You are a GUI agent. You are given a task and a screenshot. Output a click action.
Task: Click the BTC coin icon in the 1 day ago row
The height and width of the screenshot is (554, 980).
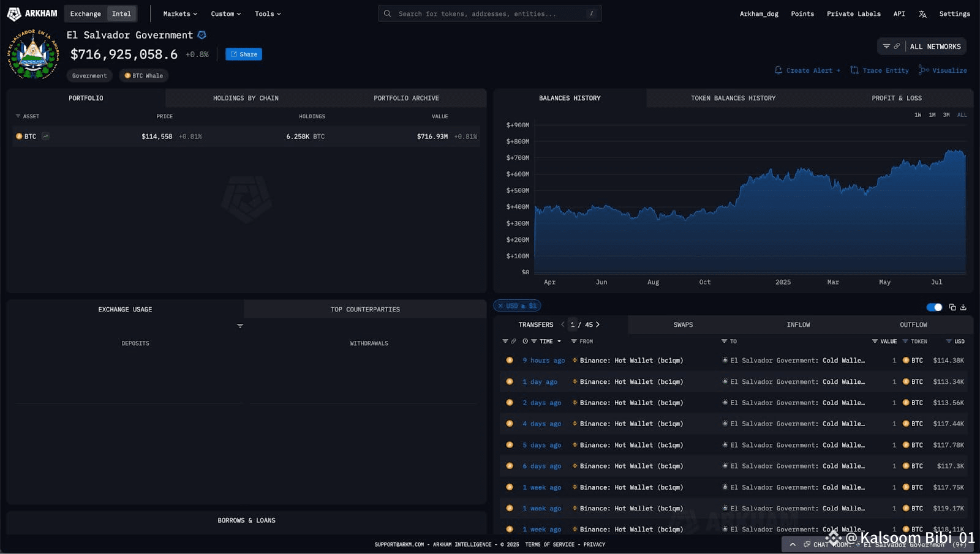[x=906, y=382]
